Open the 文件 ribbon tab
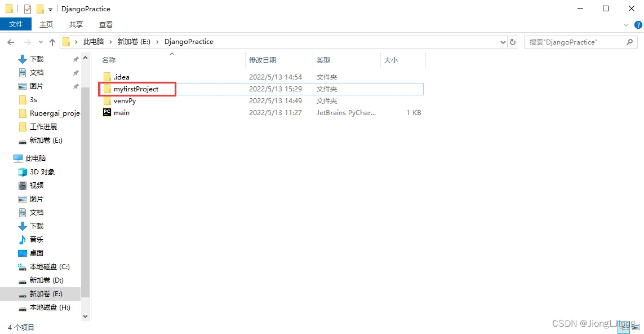The height and width of the screenshot is (334, 644). (16, 24)
